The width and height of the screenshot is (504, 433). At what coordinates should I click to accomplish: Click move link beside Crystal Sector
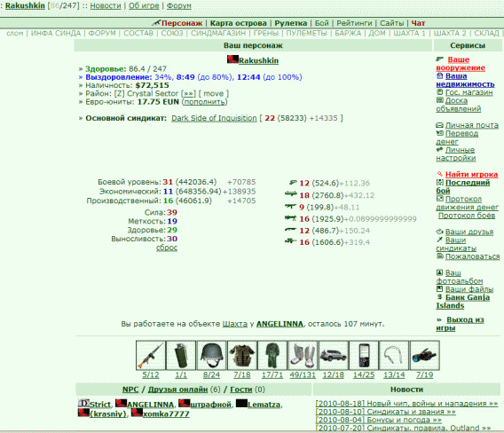pos(214,93)
